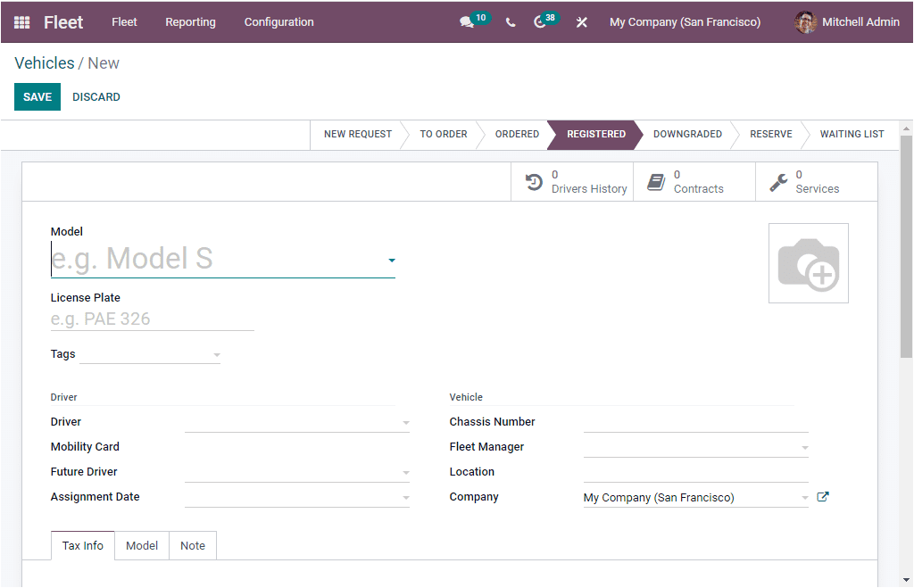Image resolution: width=914 pixels, height=588 pixels.
Task: Click the Mitchell Admin avatar
Action: [x=805, y=22]
